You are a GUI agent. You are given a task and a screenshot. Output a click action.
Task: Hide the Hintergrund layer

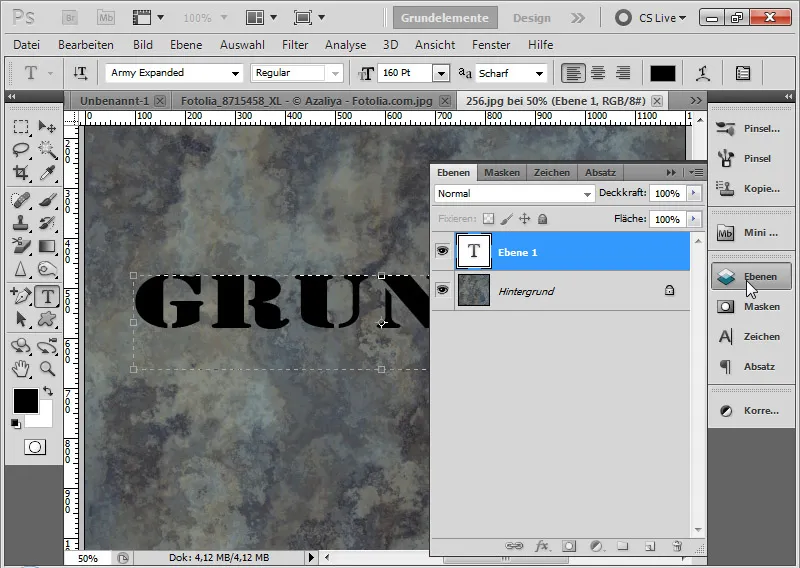tap(442, 290)
